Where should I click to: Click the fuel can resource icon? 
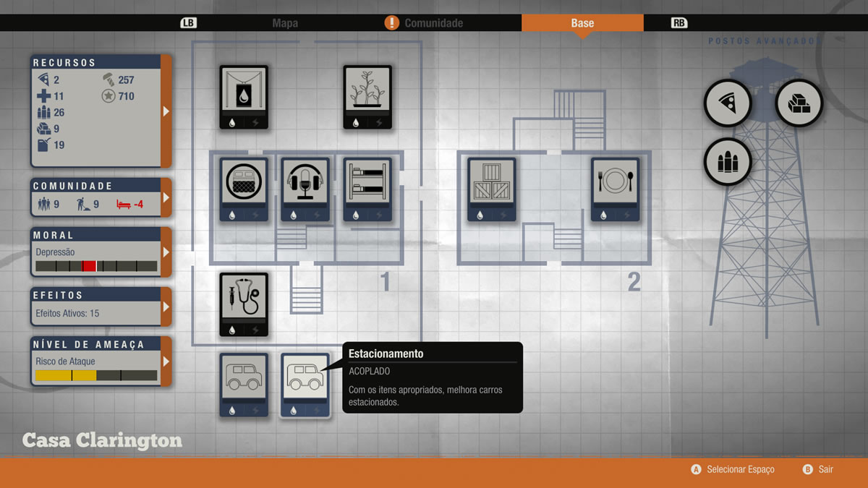[43, 145]
